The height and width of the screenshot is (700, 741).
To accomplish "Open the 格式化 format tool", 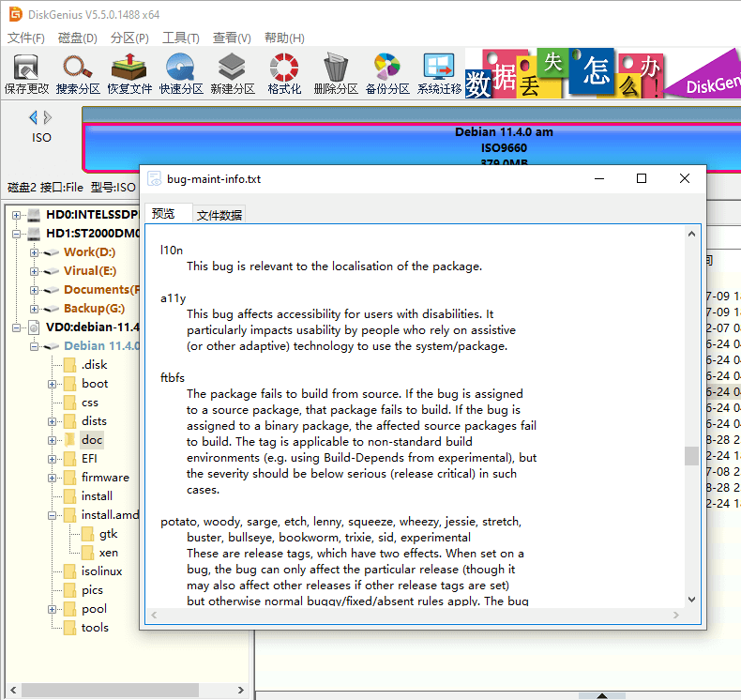I will (x=284, y=74).
